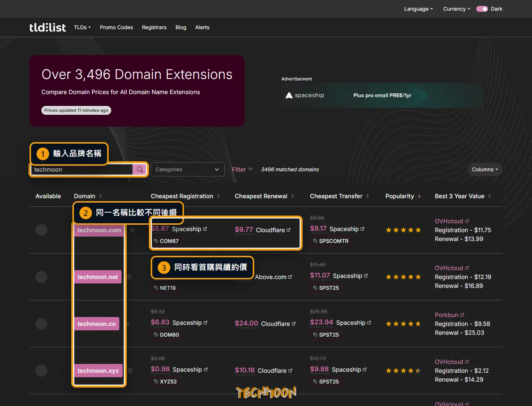Open external icon beside $6.83 Spaceship
532x406 pixels.
click(205, 323)
